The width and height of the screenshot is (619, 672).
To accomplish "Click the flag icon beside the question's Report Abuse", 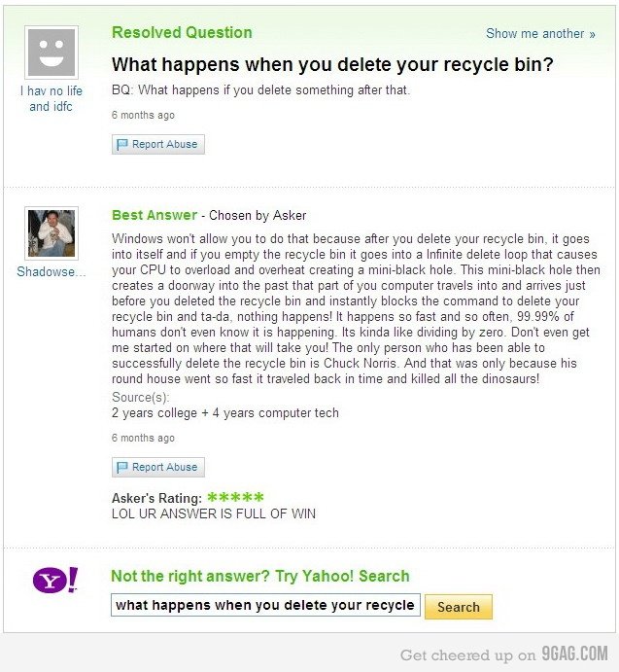I will [x=122, y=145].
